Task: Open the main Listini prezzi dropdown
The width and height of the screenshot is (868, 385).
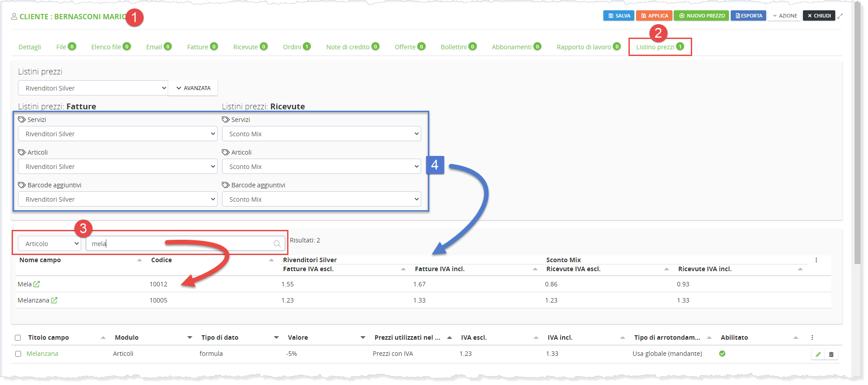Action: (x=93, y=88)
